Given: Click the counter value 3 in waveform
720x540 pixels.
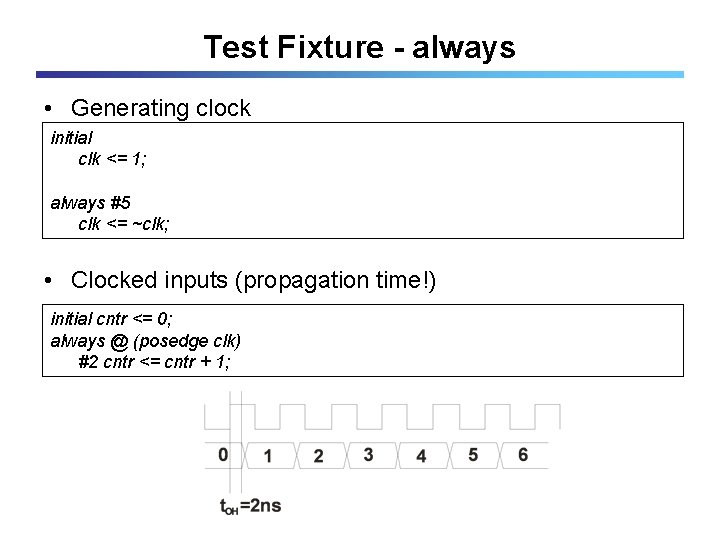Looking at the screenshot, I should [368, 455].
